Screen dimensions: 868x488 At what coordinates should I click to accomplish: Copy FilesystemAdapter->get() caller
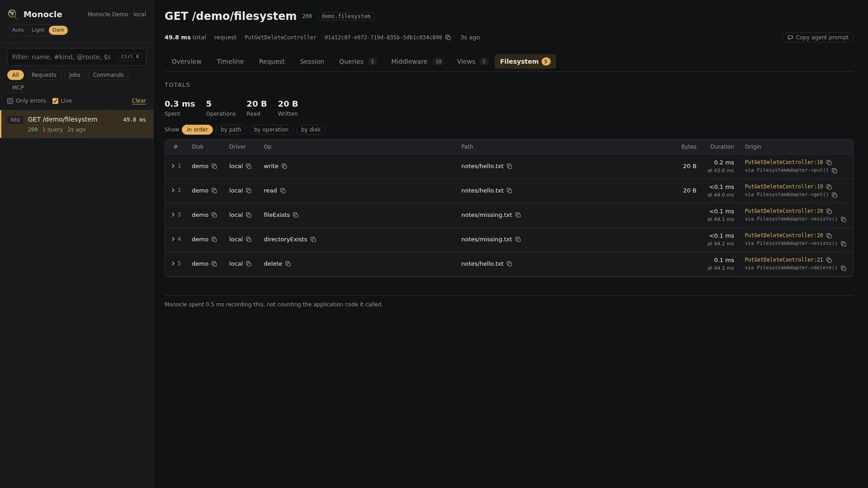(835, 195)
